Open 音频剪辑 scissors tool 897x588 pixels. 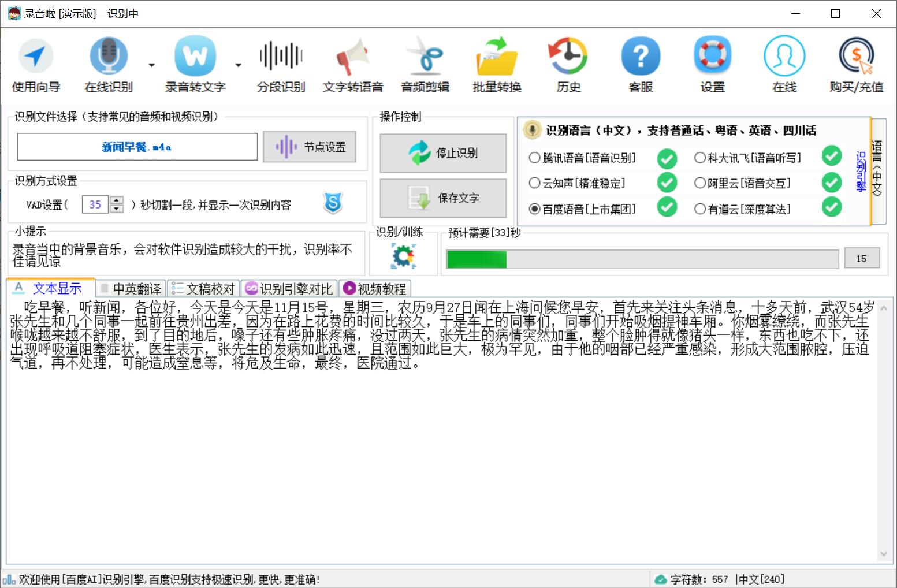point(425,65)
